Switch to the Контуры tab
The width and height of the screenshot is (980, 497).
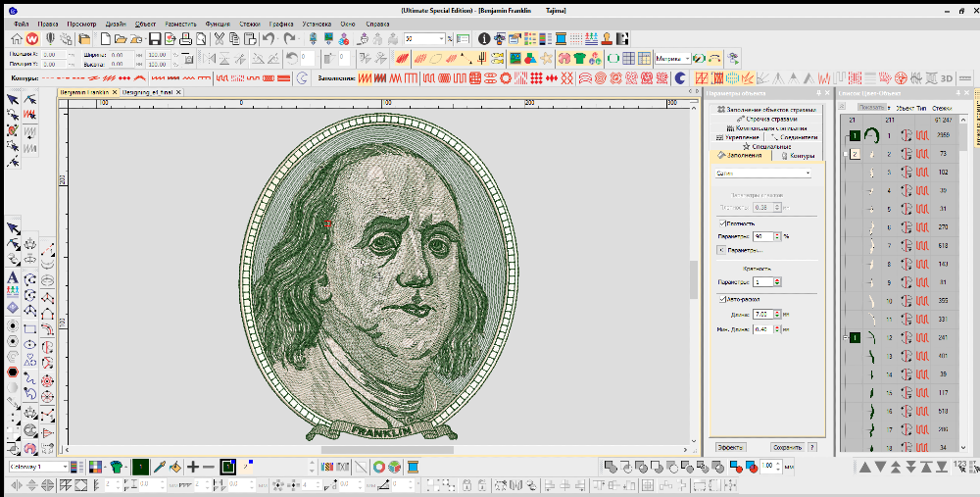click(x=799, y=156)
